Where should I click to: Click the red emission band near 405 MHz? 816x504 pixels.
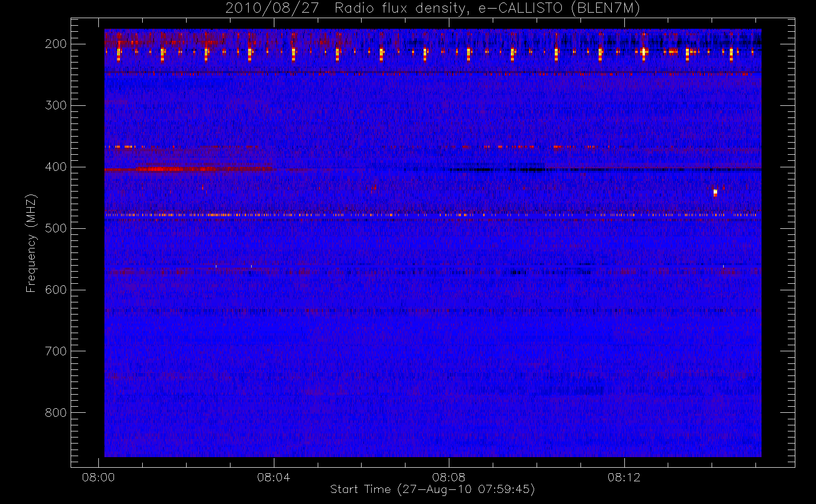pyautogui.click(x=189, y=169)
